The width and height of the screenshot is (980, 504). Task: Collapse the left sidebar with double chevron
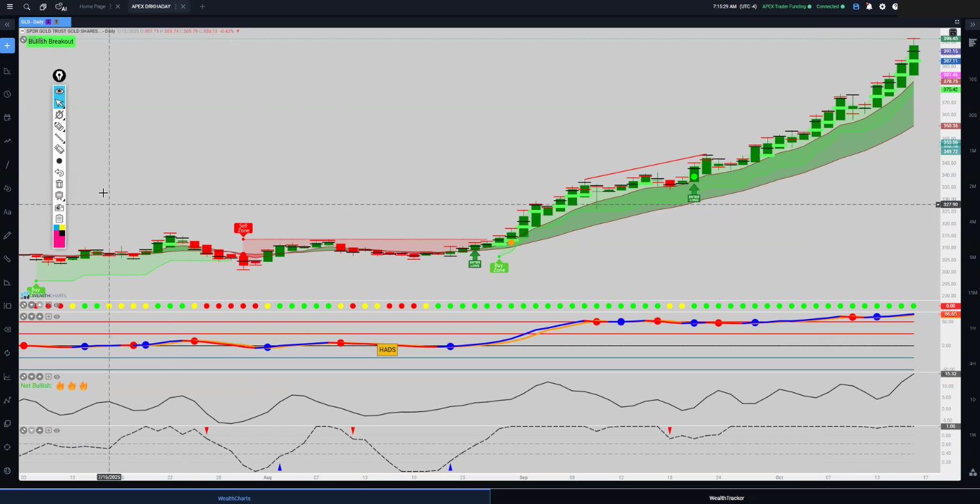[7, 24]
